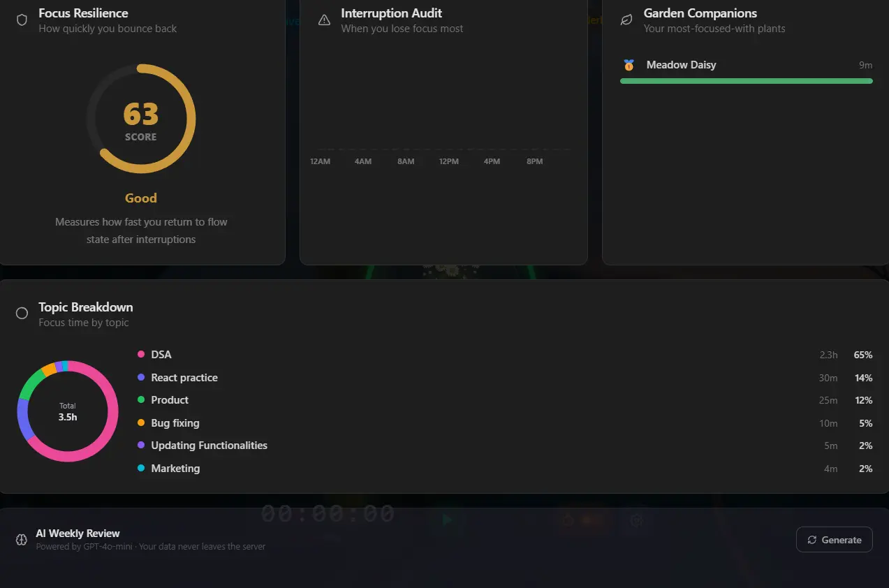Image resolution: width=889 pixels, height=588 pixels.
Task: Click the shield icon on Focus Resilience card
Action: pyautogui.click(x=22, y=20)
